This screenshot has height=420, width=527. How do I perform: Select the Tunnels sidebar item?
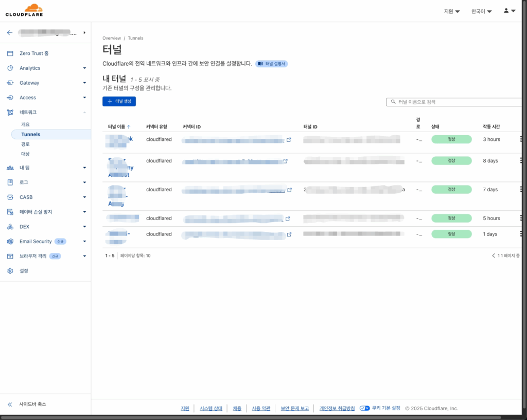click(x=51, y=134)
